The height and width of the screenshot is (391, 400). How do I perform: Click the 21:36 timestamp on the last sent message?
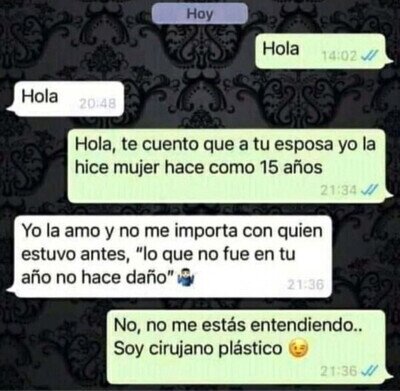click(x=339, y=371)
